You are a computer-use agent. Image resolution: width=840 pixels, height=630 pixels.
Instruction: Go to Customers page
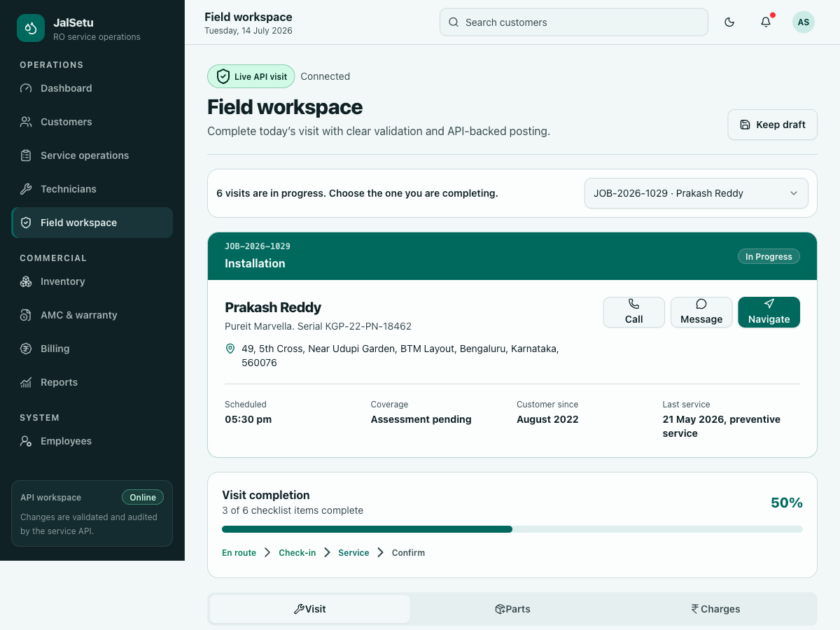tap(92, 122)
